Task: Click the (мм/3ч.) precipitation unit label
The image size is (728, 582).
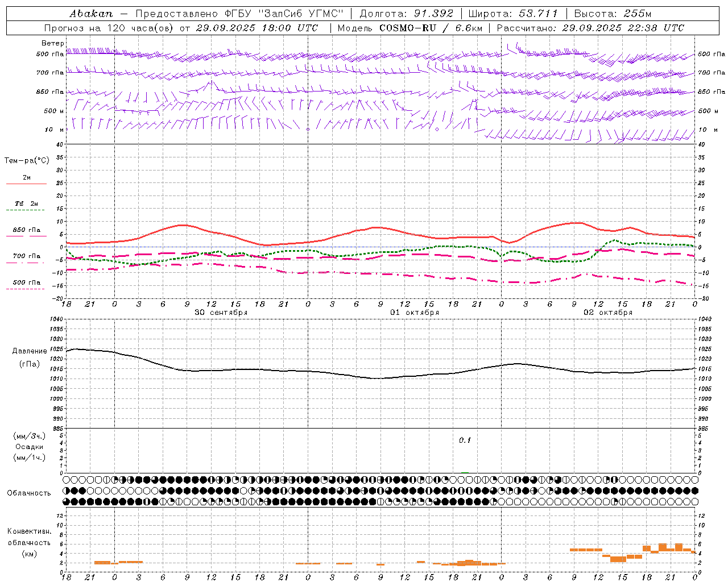Action: pyautogui.click(x=29, y=436)
